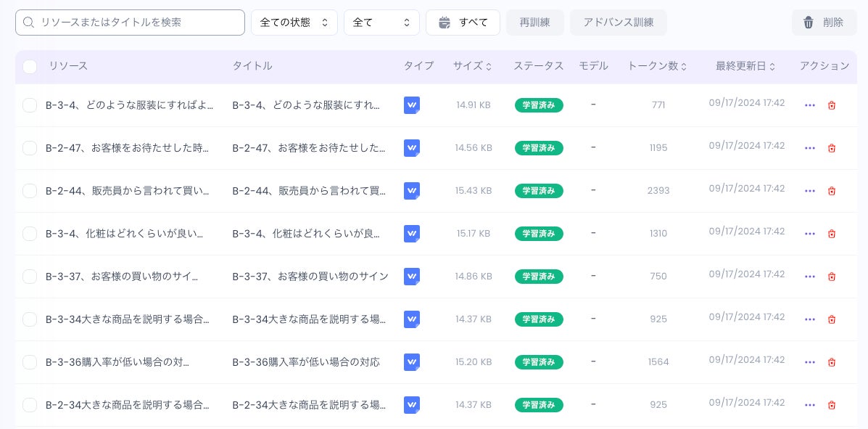Check the B-3-36 購入率 row checkbox
This screenshot has height=429, width=868.
pyautogui.click(x=30, y=362)
